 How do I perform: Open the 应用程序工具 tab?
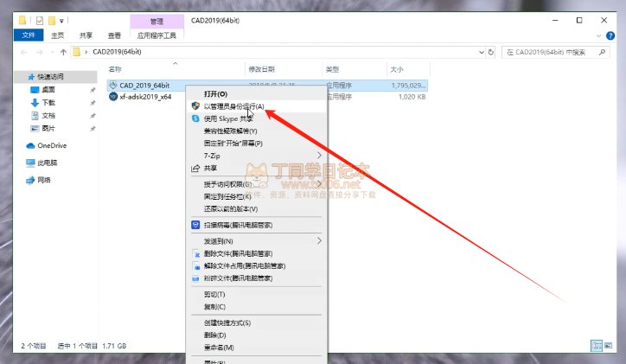[156, 35]
